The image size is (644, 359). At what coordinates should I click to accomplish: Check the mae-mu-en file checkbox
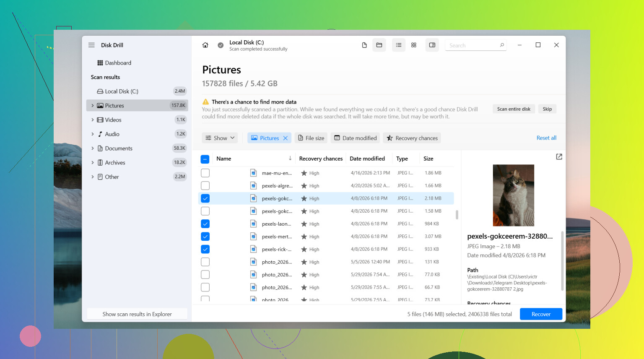205,173
